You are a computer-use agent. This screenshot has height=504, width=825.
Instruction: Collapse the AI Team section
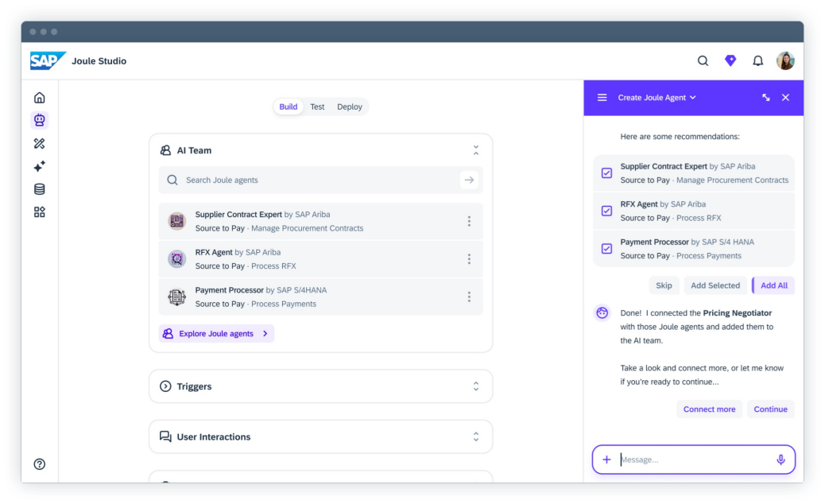[475, 150]
